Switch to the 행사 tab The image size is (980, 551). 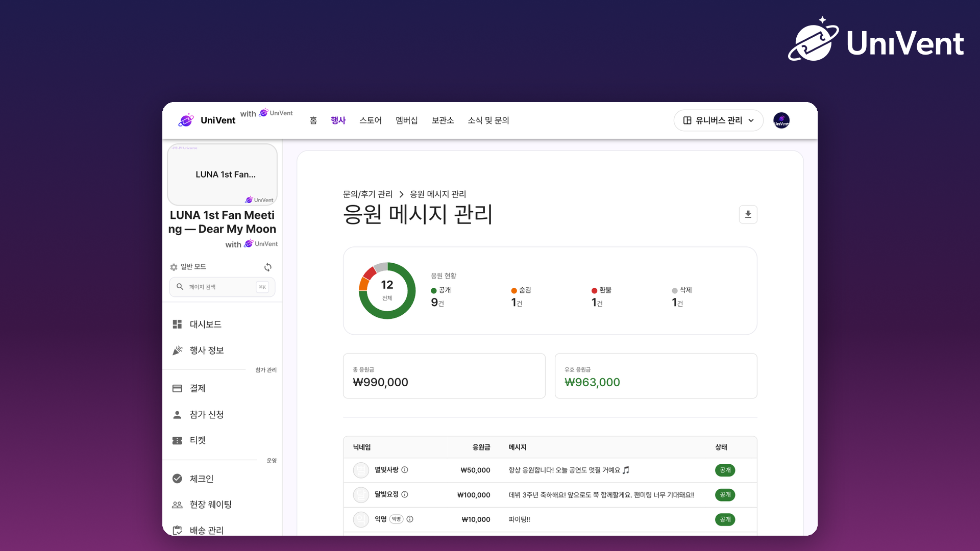pyautogui.click(x=338, y=120)
